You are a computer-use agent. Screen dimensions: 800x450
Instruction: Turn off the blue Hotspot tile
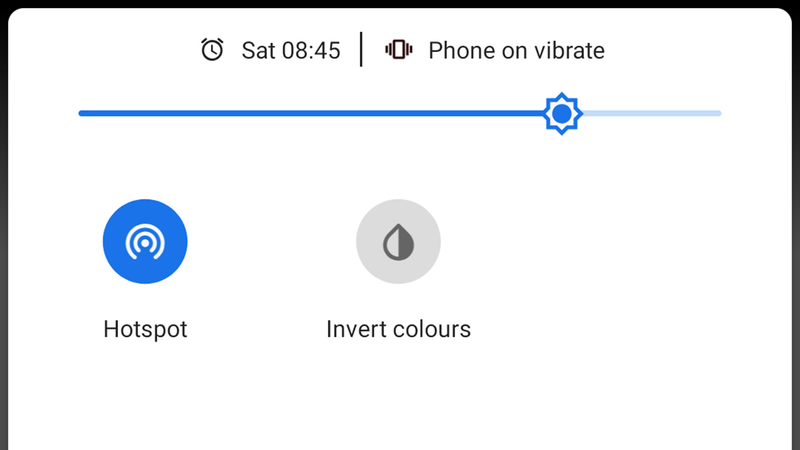145,241
